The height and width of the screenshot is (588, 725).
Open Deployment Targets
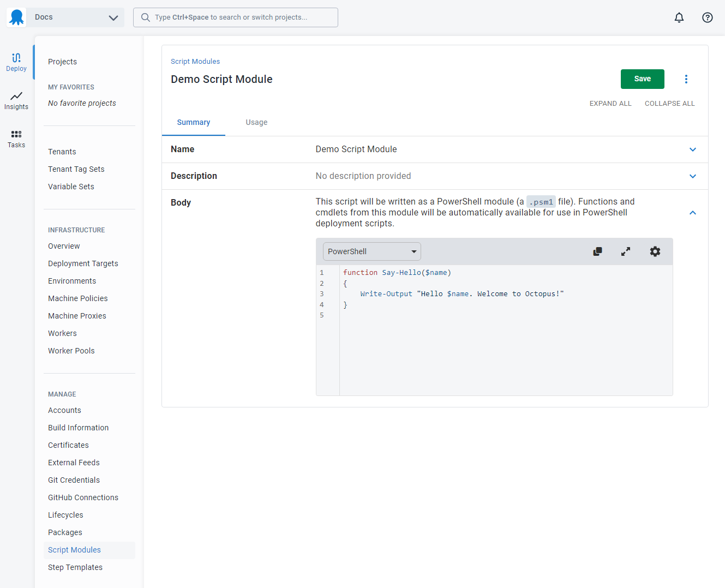pos(83,263)
